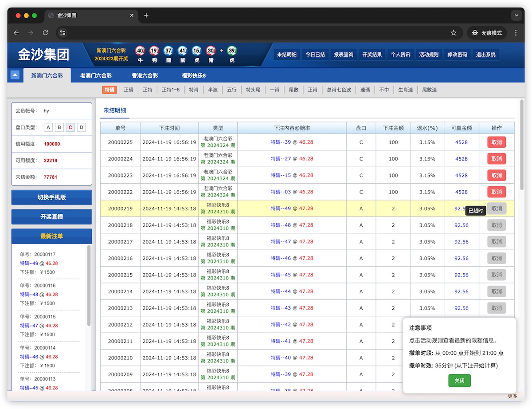Open the 报表查询 navigation item
Screen dimensions: 532x409
click(344, 55)
